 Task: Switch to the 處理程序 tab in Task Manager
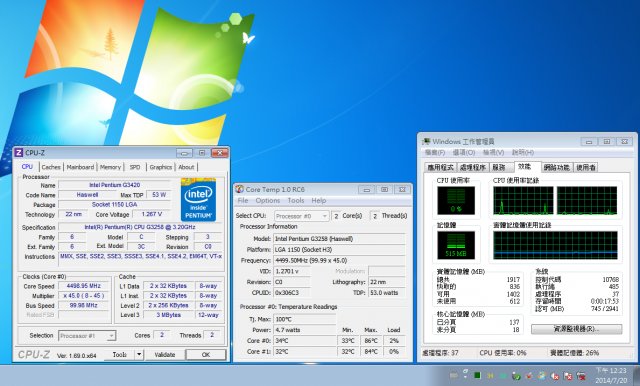(473, 167)
